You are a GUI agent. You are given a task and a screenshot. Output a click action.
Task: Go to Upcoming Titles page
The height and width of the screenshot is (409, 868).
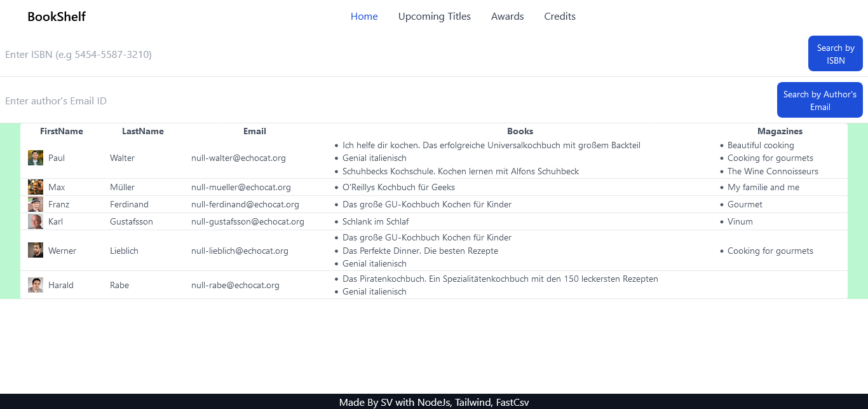tap(435, 17)
